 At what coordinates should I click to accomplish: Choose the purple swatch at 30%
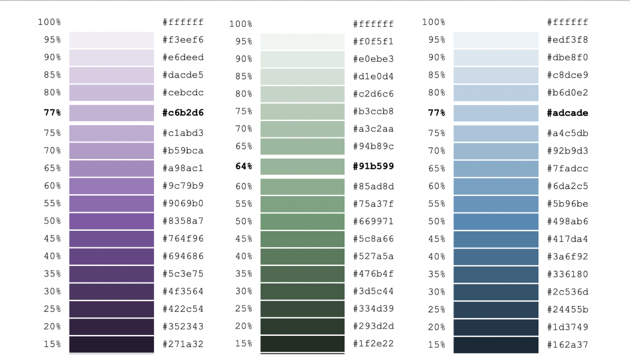[x=112, y=291]
